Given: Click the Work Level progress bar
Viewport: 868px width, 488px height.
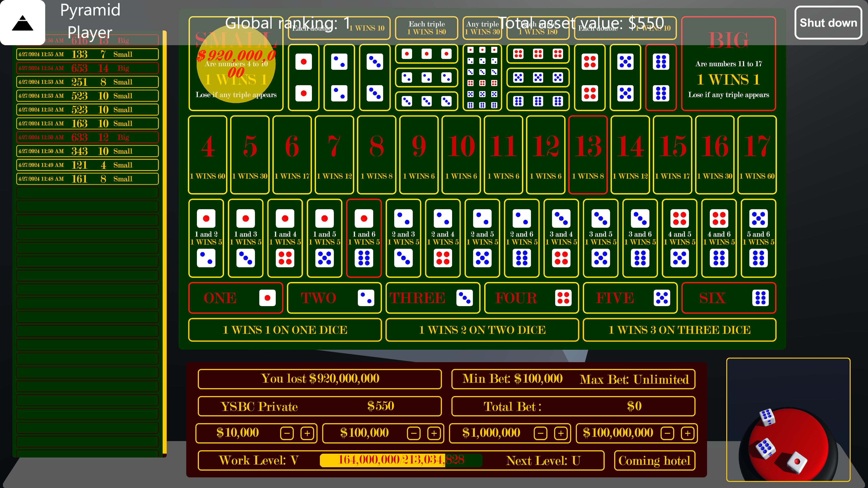Looking at the screenshot, I should [x=401, y=460].
